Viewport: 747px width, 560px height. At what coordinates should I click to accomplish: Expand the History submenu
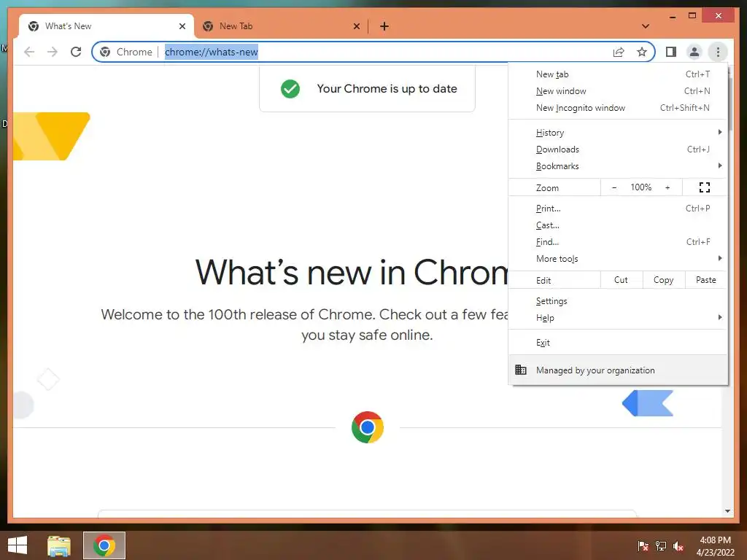point(619,133)
